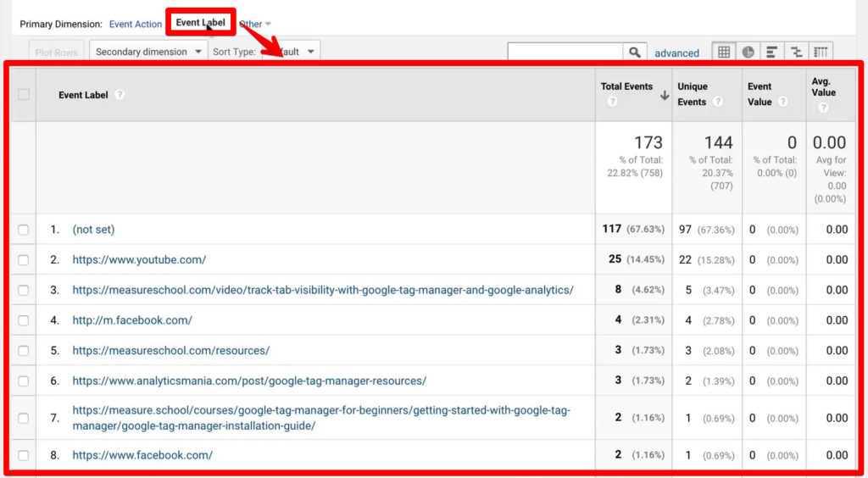Open the Secondary dimension dropdown
The image size is (868, 478).
click(x=148, y=52)
